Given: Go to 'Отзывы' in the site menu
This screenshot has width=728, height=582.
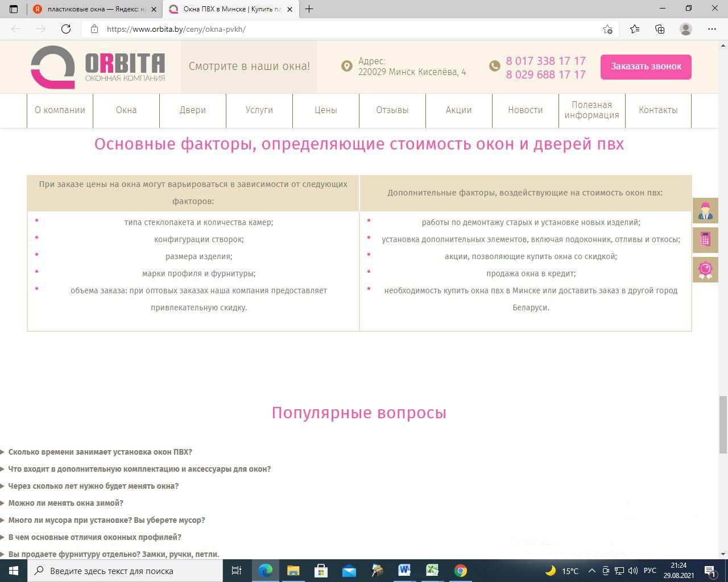Looking at the screenshot, I should 392,110.
